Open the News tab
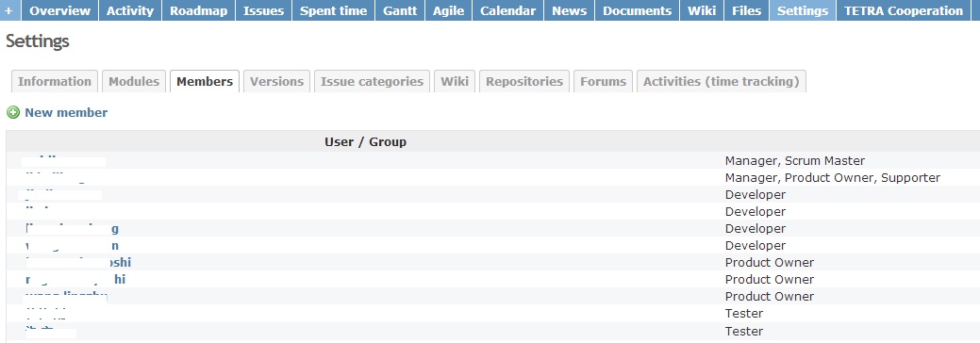Viewport: 980px width, 343px height. [569, 10]
